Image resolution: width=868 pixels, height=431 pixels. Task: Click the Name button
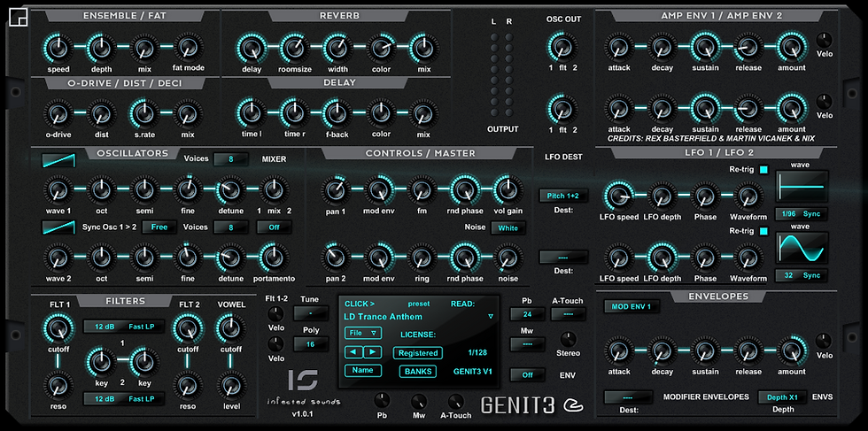point(362,370)
